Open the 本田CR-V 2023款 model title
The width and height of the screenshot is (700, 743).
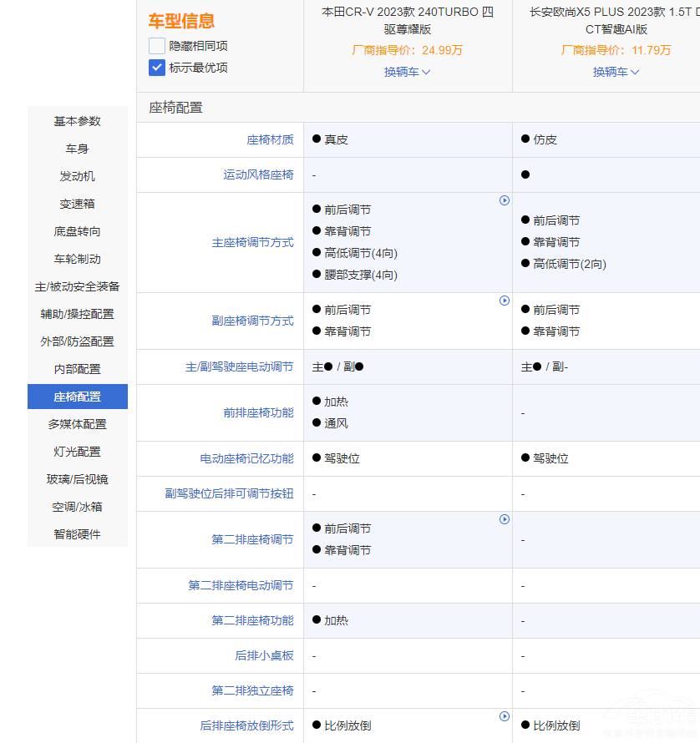408,21
